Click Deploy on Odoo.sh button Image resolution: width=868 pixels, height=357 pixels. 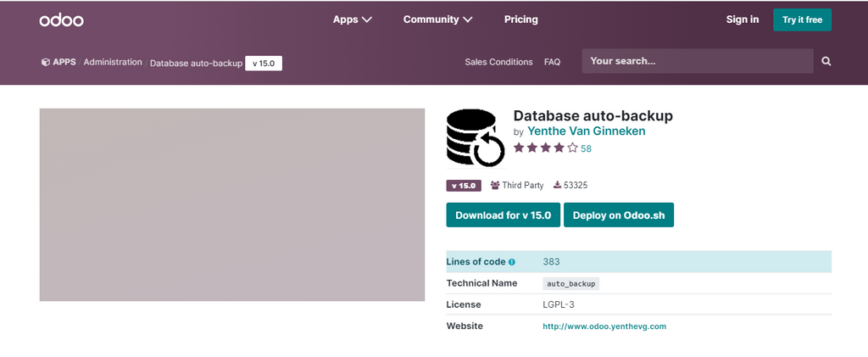tap(618, 215)
